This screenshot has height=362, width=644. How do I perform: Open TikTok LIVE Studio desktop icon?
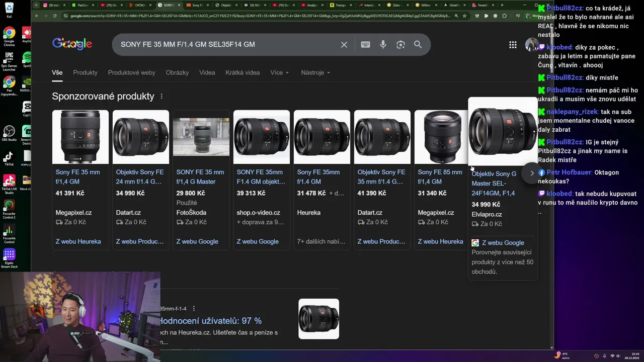point(9,185)
